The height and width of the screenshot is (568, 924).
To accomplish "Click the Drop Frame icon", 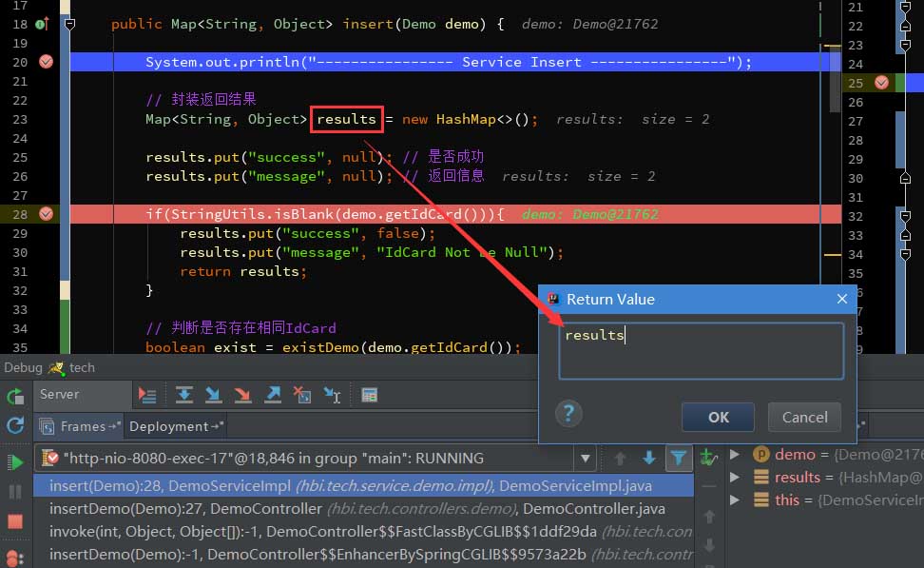I will [302, 395].
